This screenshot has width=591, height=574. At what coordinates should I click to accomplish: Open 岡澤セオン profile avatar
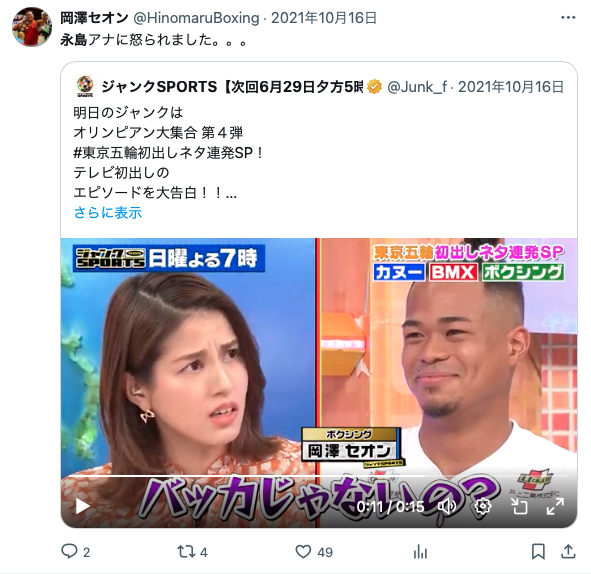pos(32,26)
